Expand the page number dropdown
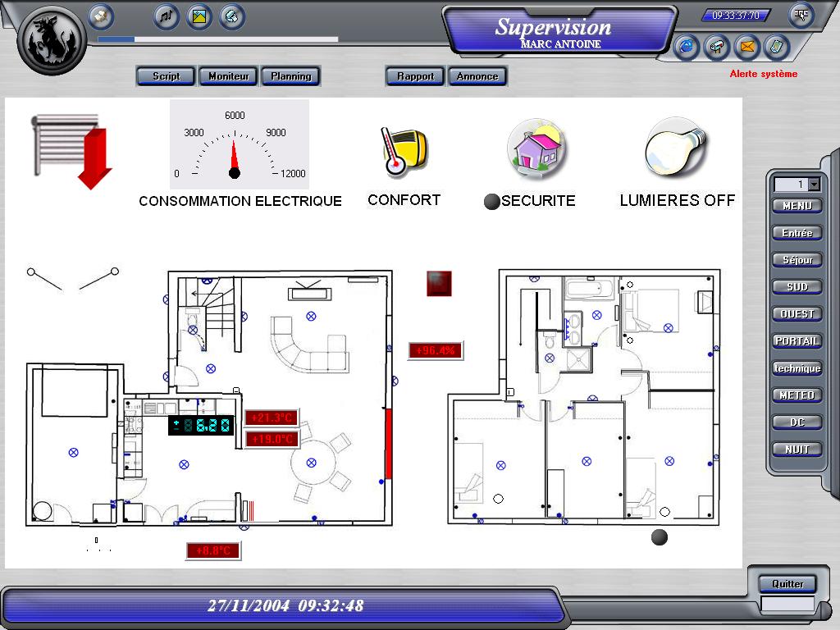 (x=814, y=185)
